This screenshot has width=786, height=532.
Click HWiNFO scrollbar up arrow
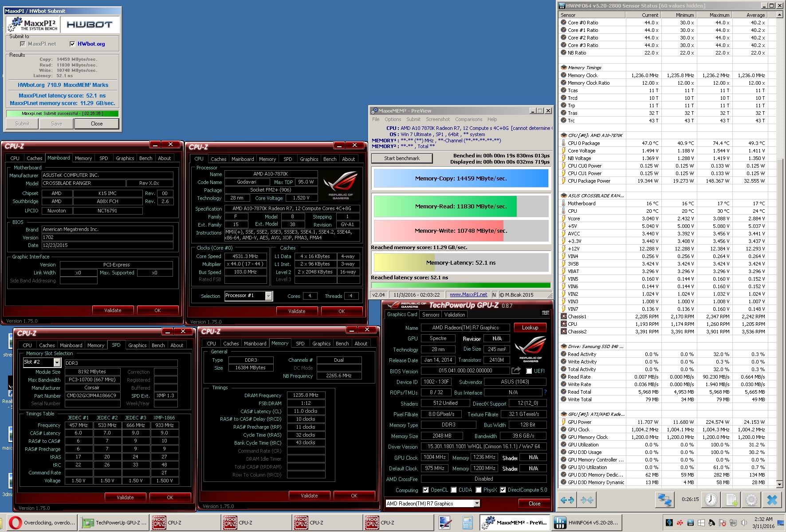click(x=779, y=15)
